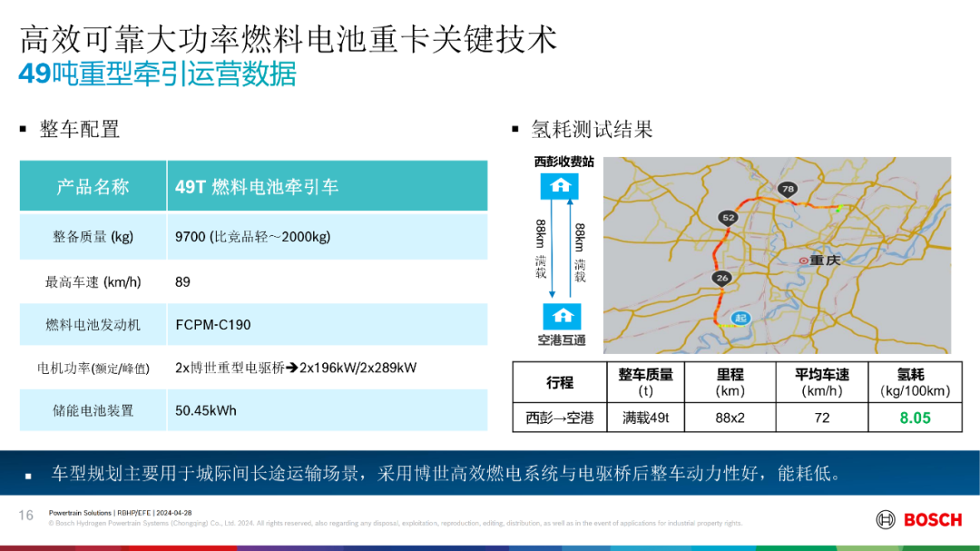Click the 88x2 mileage cell

point(730,418)
